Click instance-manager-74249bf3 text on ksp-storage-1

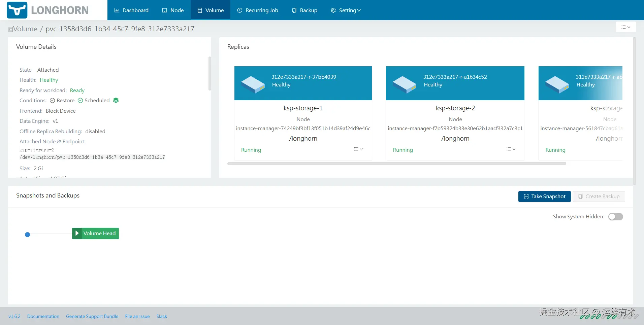(x=303, y=128)
